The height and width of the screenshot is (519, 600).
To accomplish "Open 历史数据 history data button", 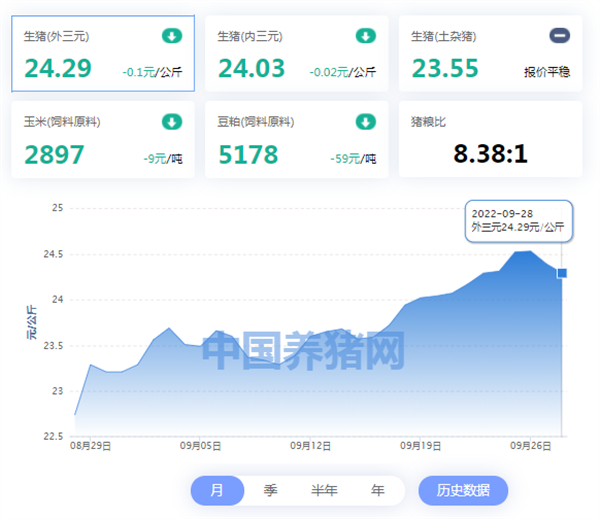I will point(463,490).
